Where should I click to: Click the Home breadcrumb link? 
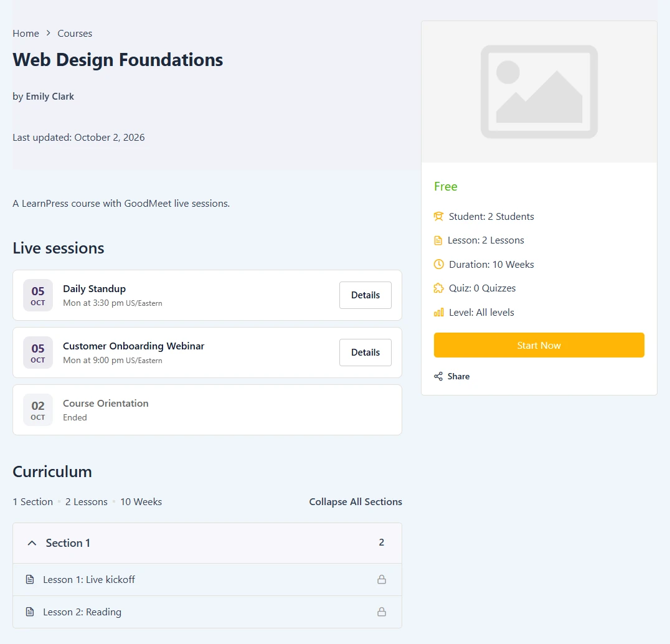pyautogui.click(x=26, y=34)
